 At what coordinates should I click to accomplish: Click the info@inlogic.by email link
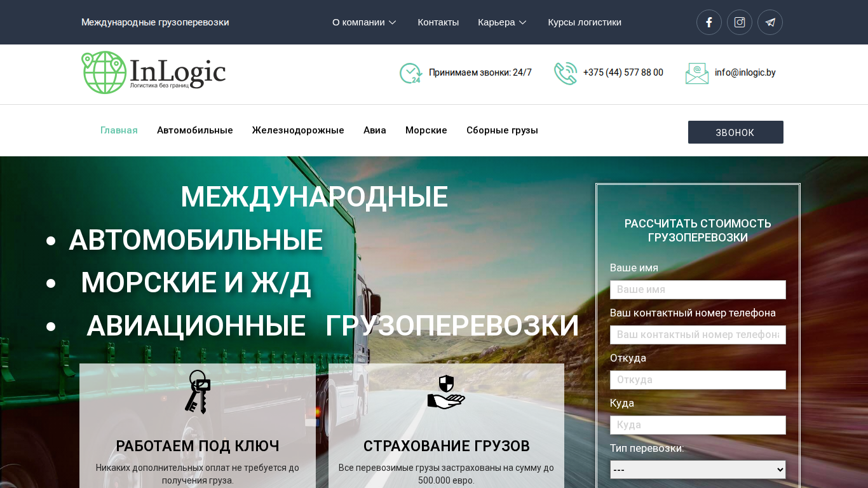point(745,72)
